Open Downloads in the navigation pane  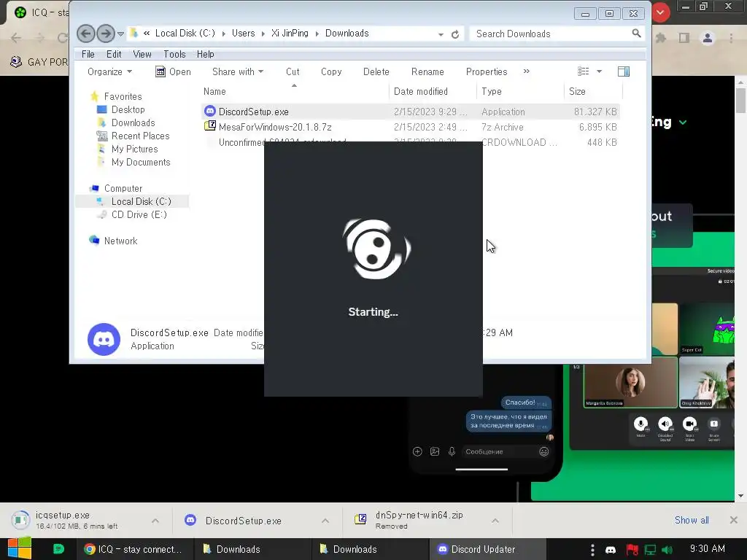click(133, 122)
